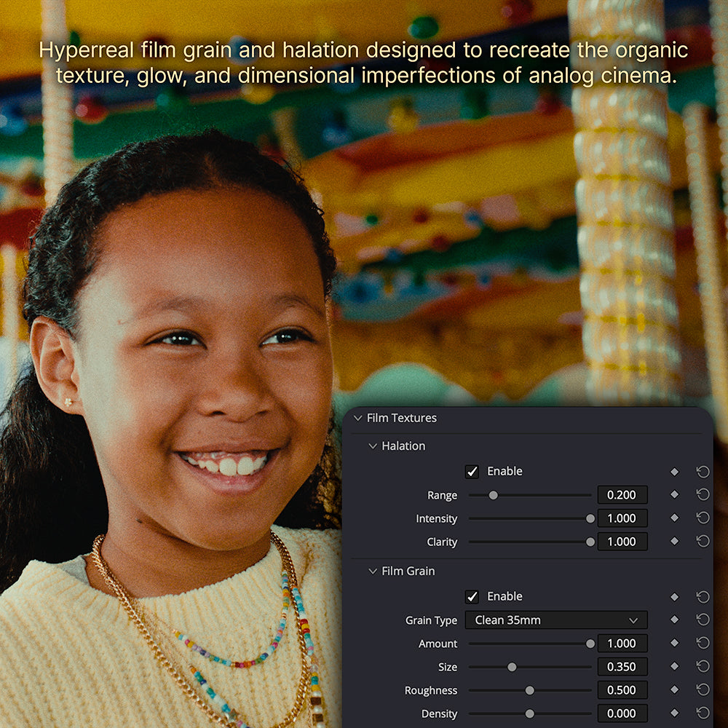Reset the Roughness parameter
The image size is (728, 728).
click(703, 689)
